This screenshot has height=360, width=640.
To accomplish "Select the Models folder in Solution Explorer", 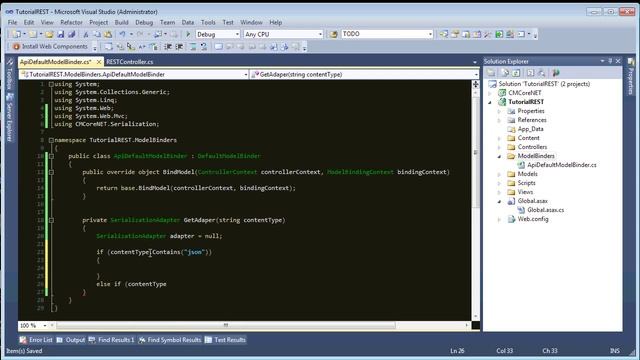I will (527, 174).
